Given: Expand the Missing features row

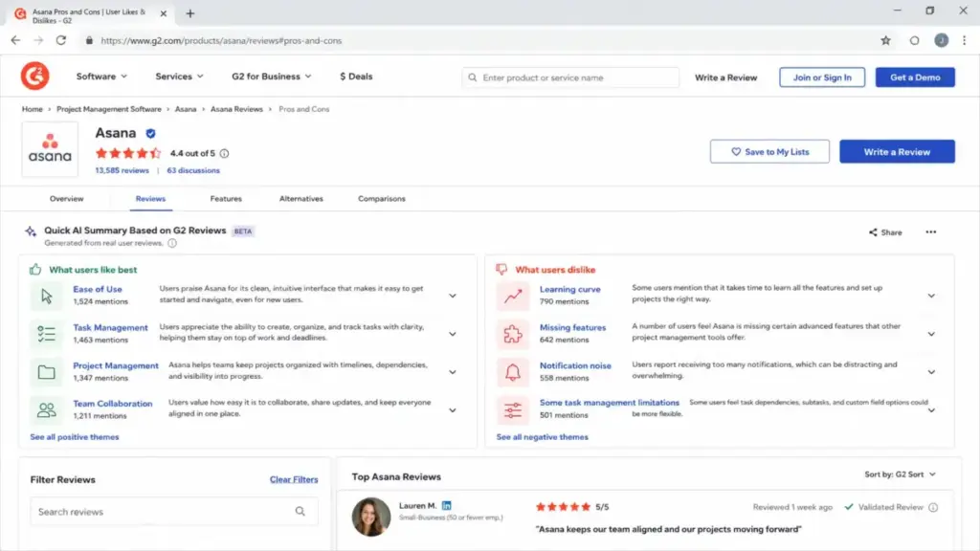Looking at the screenshot, I should 931,334.
